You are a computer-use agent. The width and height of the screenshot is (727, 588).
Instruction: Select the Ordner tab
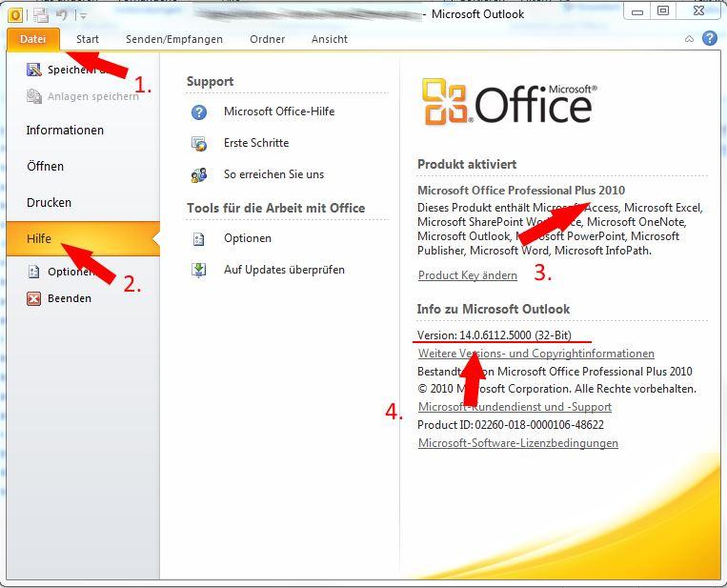[267, 39]
